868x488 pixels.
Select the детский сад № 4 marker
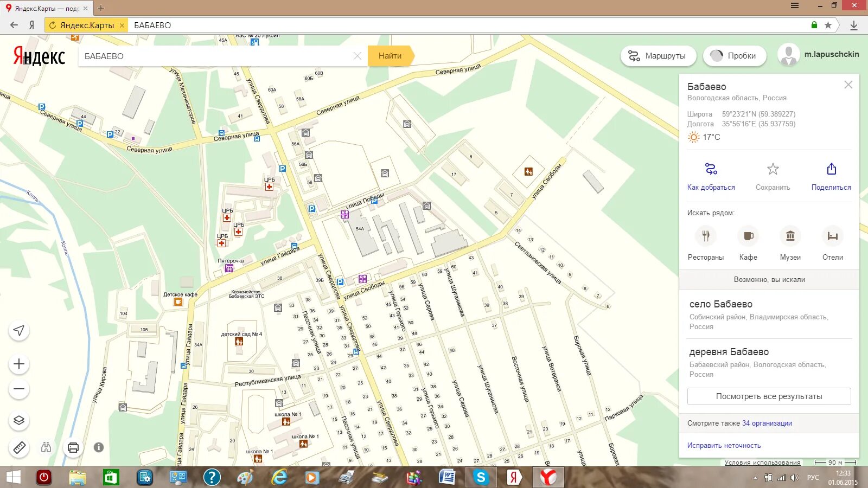coord(239,342)
